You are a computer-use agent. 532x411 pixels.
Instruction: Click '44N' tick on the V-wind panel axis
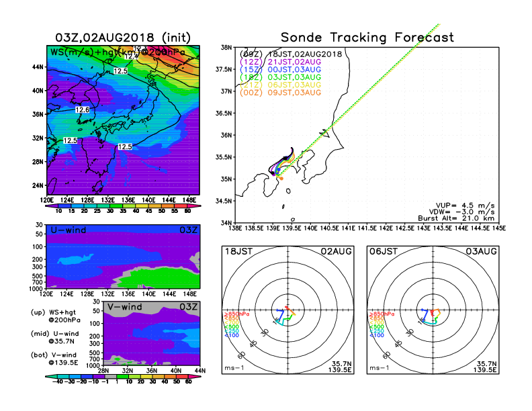pyautogui.click(x=199, y=371)
